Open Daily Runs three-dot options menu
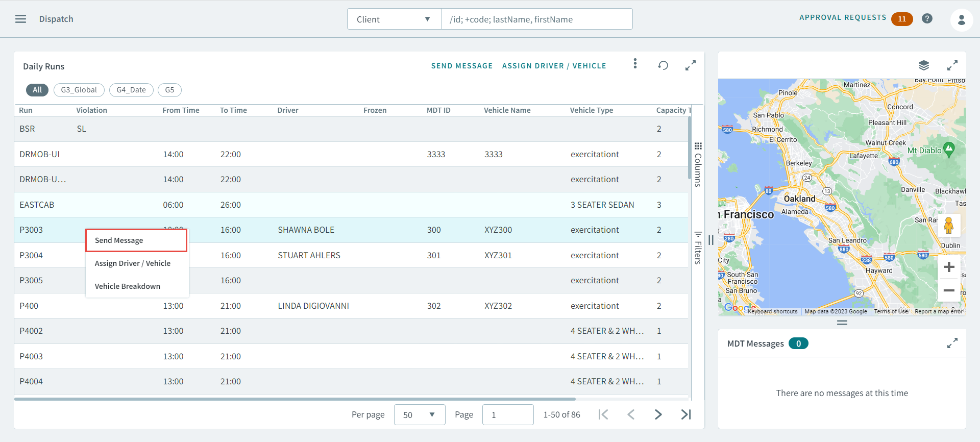980x442 pixels. click(x=635, y=63)
